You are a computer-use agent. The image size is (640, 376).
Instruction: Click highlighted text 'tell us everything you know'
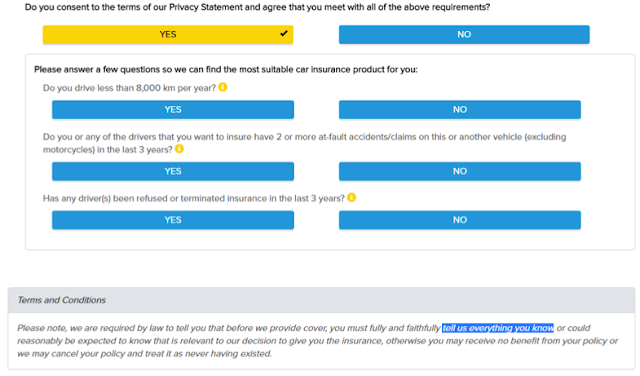pyautogui.click(x=498, y=328)
